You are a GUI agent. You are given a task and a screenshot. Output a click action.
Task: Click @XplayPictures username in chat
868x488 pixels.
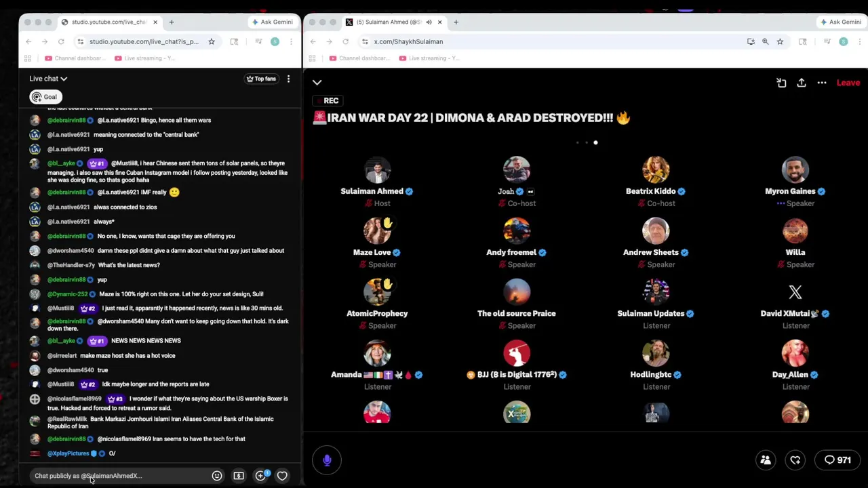coord(68,453)
